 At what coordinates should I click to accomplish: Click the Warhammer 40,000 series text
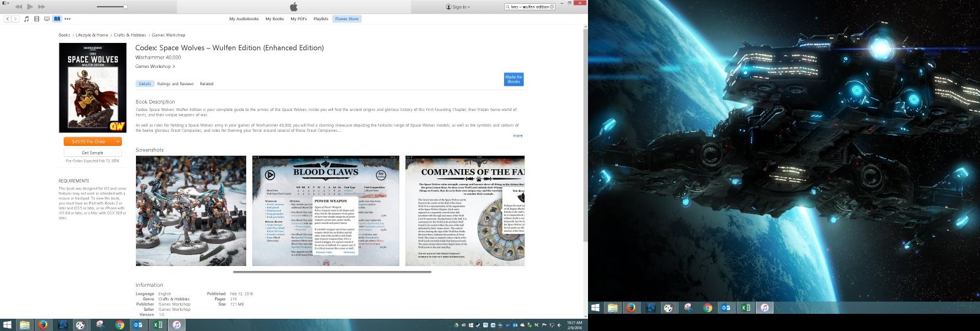158,58
